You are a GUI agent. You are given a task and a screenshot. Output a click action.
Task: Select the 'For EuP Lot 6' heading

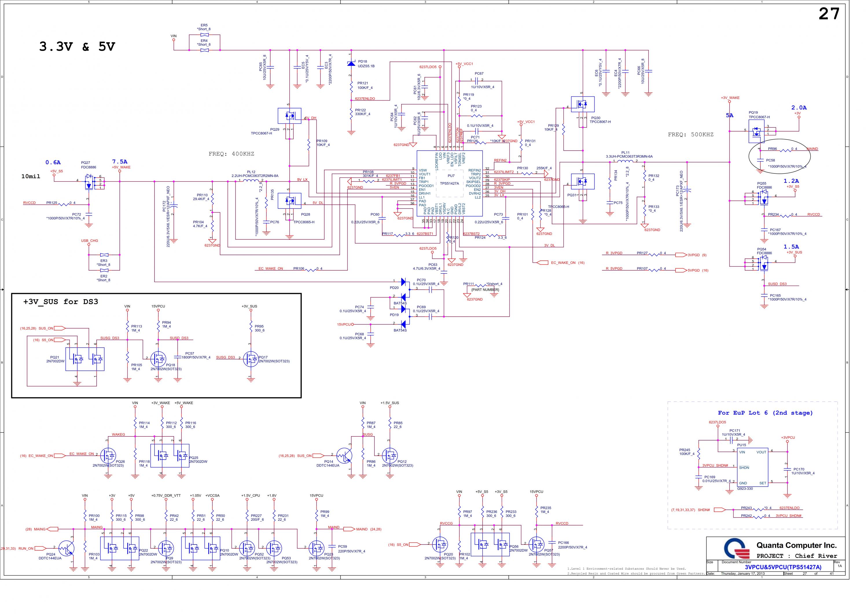(765, 413)
